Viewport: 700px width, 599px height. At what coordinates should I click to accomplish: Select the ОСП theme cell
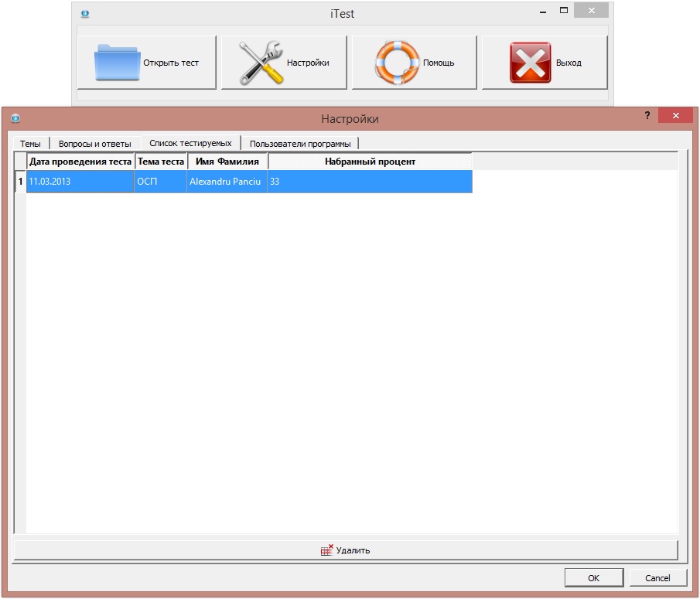click(161, 182)
